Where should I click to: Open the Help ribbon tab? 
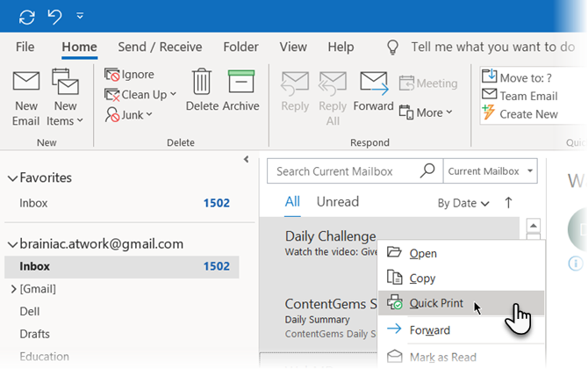pos(341,47)
